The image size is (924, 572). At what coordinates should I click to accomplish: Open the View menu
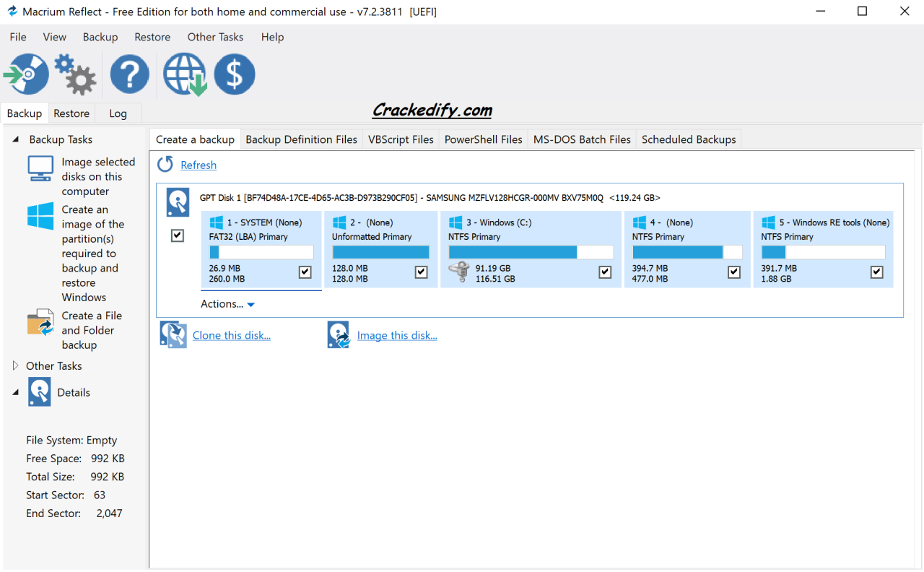[55, 37]
